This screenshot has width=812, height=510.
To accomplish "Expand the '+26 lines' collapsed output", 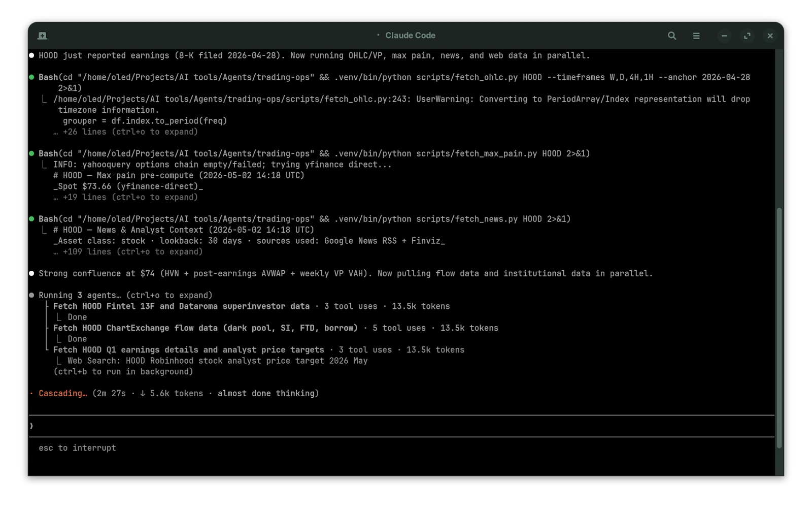I will [x=125, y=132].
